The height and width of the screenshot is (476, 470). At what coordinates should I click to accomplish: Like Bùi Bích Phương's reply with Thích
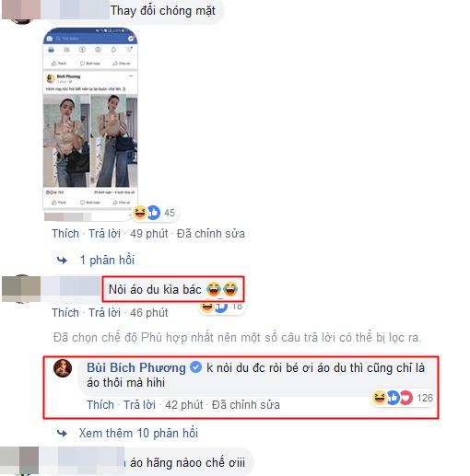[x=100, y=405]
